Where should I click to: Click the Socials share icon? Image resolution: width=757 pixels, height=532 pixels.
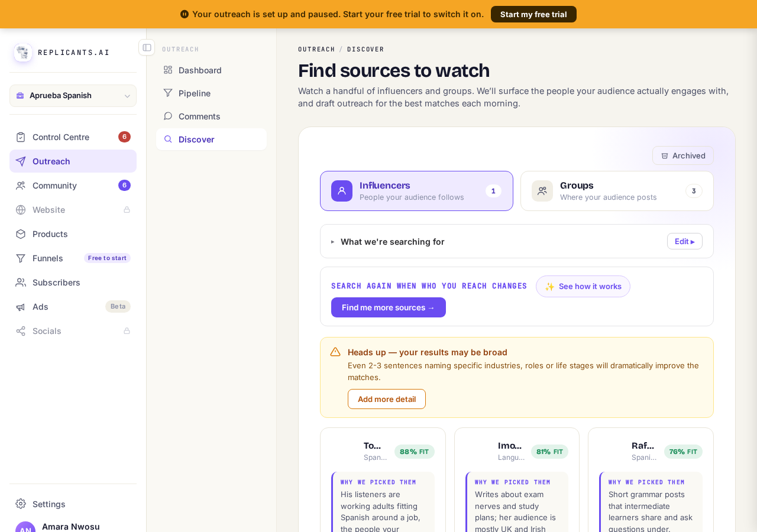point(21,331)
